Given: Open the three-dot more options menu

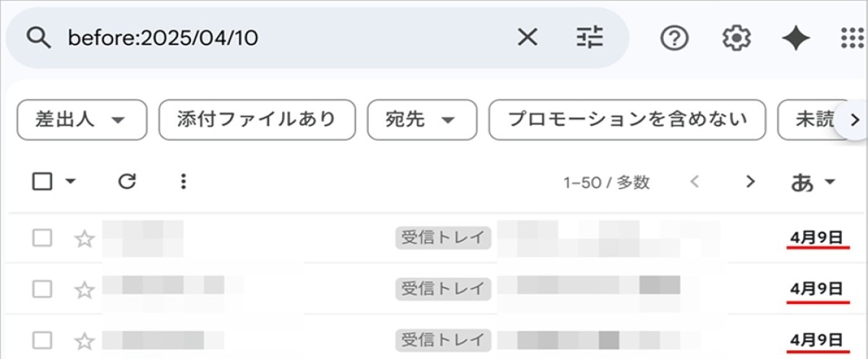Looking at the screenshot, I should point(183,182).
